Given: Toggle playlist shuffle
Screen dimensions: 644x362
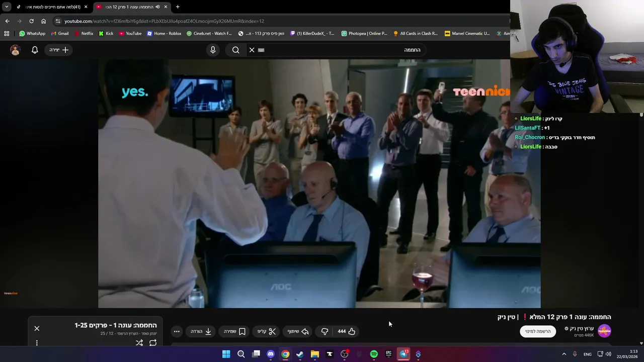Looking at the screenshot, I should 139,343.
